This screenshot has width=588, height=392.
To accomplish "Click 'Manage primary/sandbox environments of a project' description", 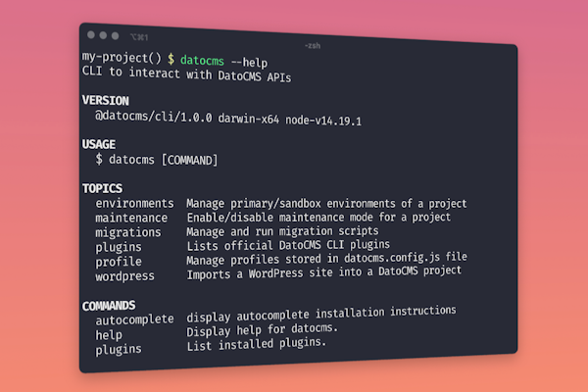I will (326, 203).
